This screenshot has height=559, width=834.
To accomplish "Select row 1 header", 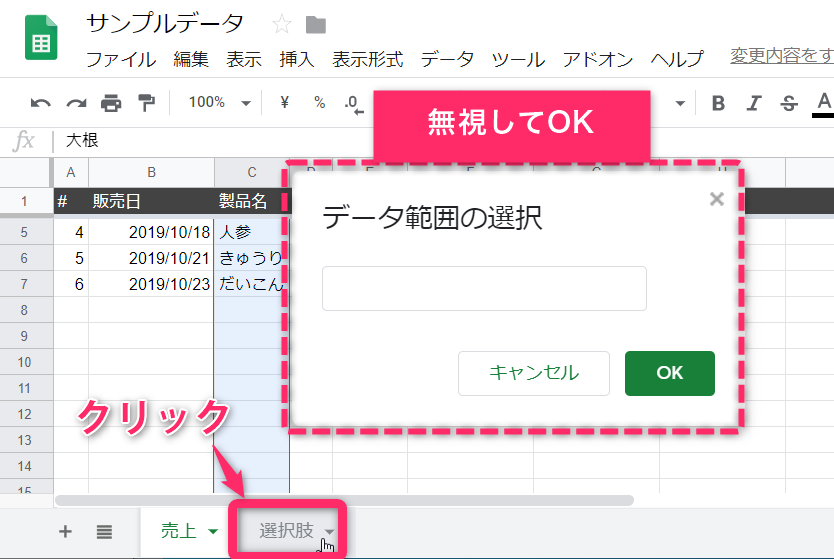I will tap(24, 201).
